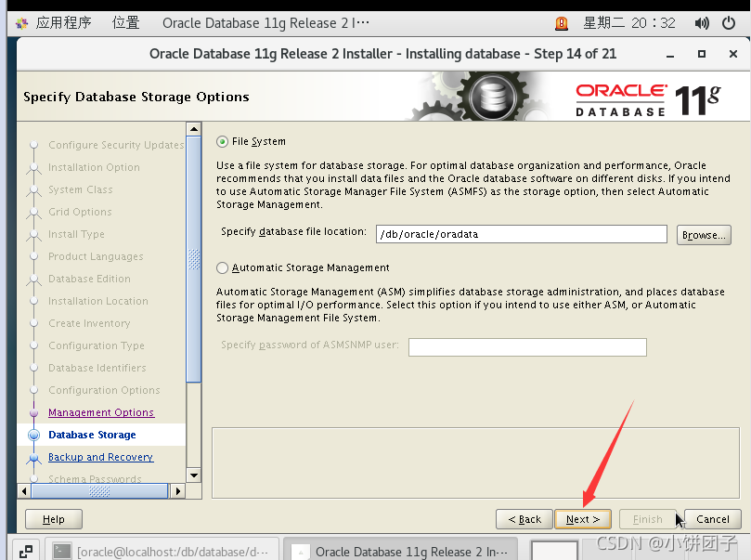Click Database Edition step

point(89,279)
